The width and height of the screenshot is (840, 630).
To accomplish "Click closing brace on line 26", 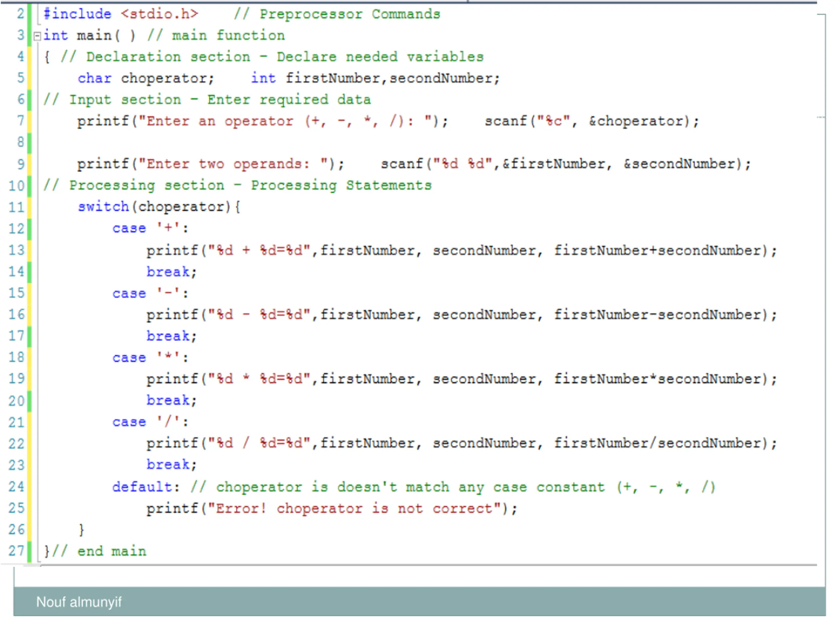I will click(x=81, y=530).
